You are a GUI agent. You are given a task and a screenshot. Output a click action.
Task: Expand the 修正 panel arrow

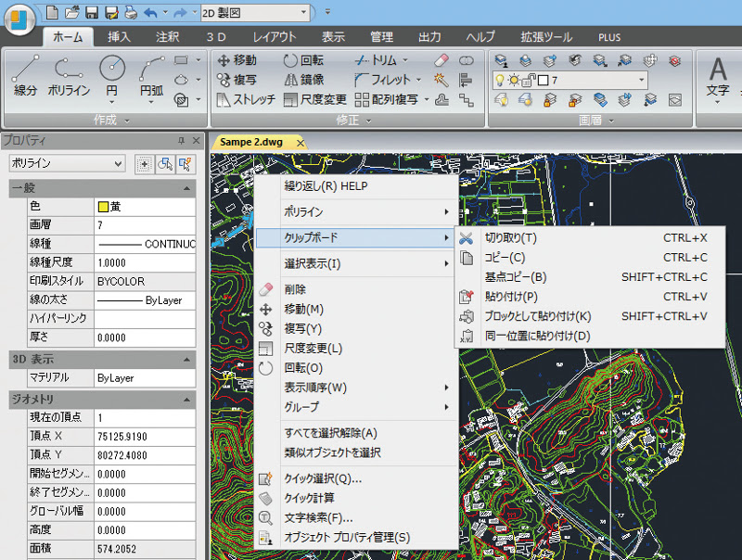point(368,121)
